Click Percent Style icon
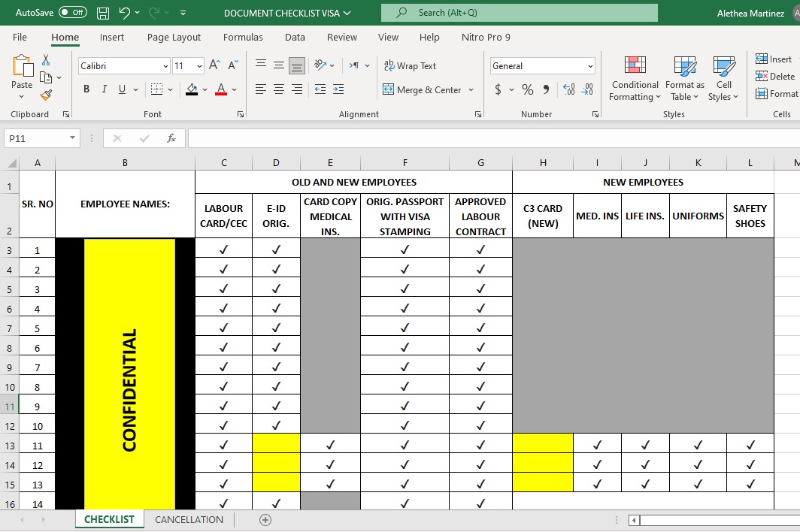 point(528,89)
